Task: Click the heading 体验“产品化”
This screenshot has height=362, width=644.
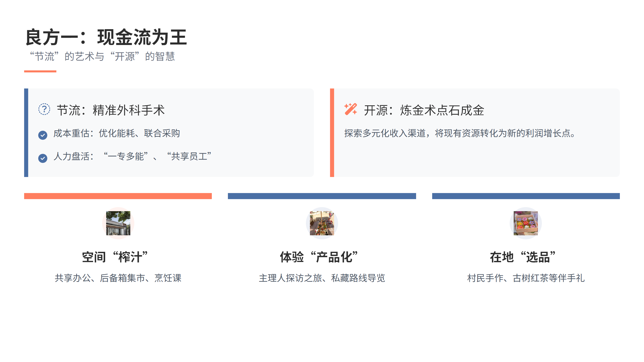Action: pyautogui.click(x=319, y=257)
